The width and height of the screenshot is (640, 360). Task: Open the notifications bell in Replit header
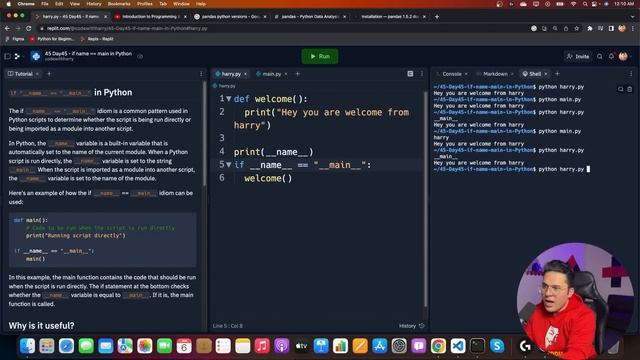coord(611,56)
